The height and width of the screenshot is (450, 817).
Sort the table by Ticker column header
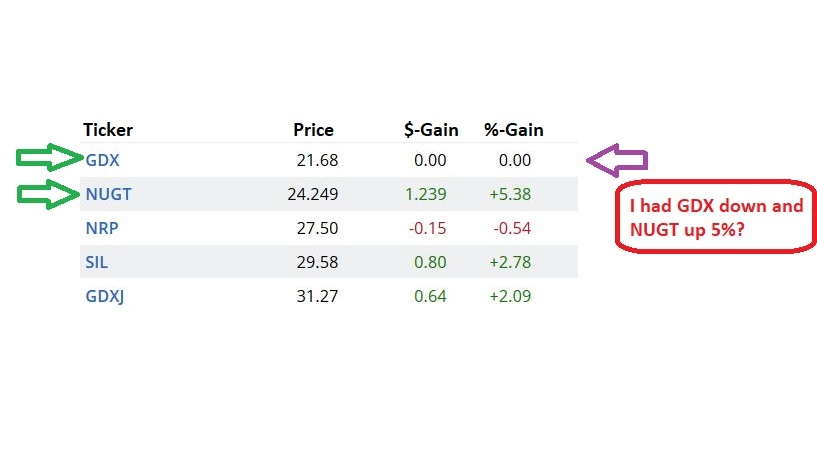pyautogui.click(x=108, y=130)
